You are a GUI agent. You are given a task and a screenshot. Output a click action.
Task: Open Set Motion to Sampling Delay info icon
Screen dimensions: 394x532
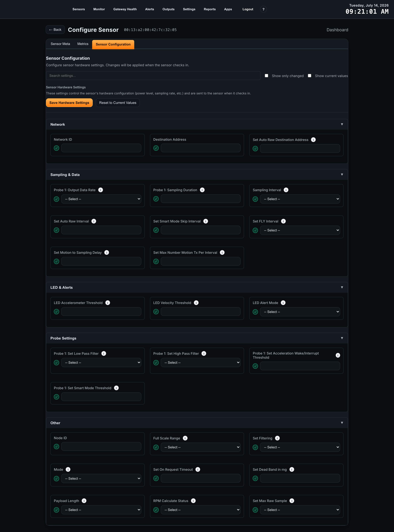pos(107,252)
